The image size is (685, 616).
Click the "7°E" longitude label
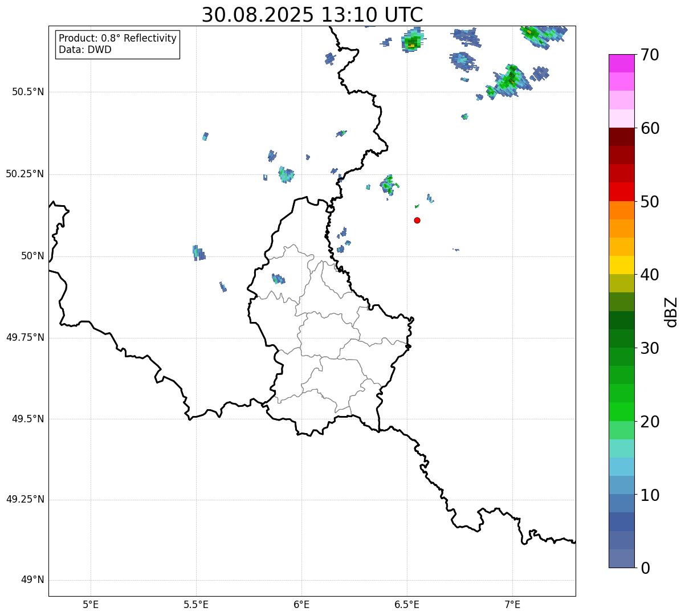click(512, 603)
